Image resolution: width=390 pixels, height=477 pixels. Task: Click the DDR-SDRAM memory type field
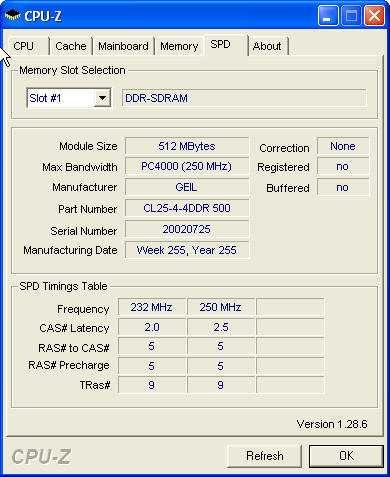pyautogui.click(x=244, y=98)
